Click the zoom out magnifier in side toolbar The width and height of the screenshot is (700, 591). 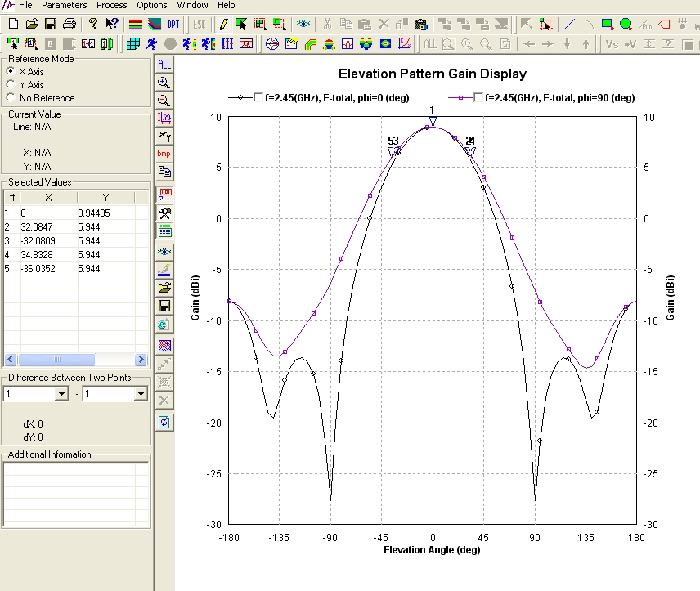coord(164,100)
